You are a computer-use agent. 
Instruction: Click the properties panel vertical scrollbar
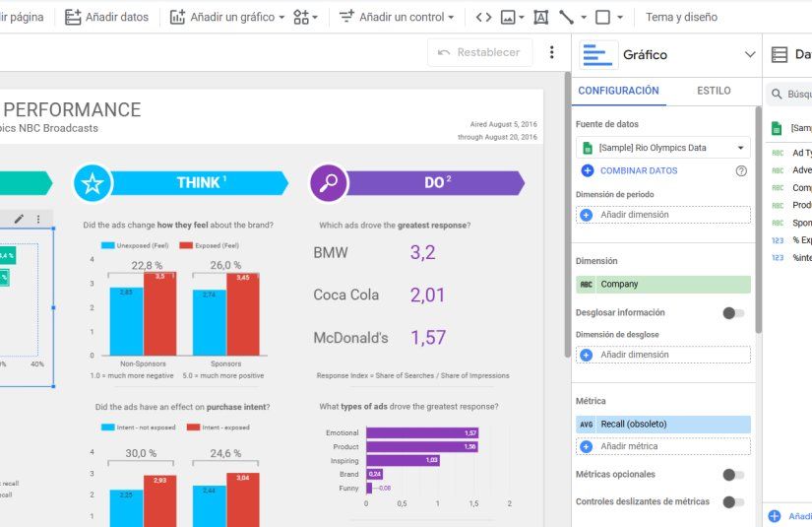pos(758,220)
